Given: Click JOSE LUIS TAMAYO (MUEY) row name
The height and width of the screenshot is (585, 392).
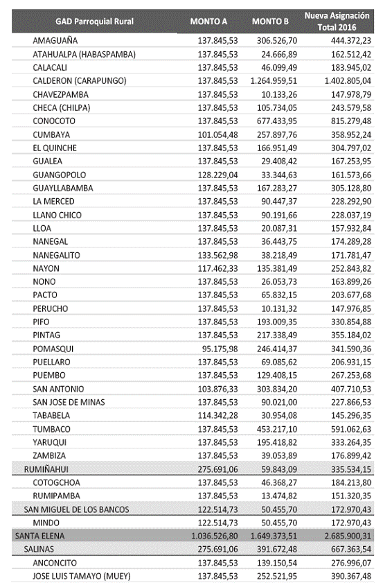Looking at the screenshot, I should (x=82, y=576).
